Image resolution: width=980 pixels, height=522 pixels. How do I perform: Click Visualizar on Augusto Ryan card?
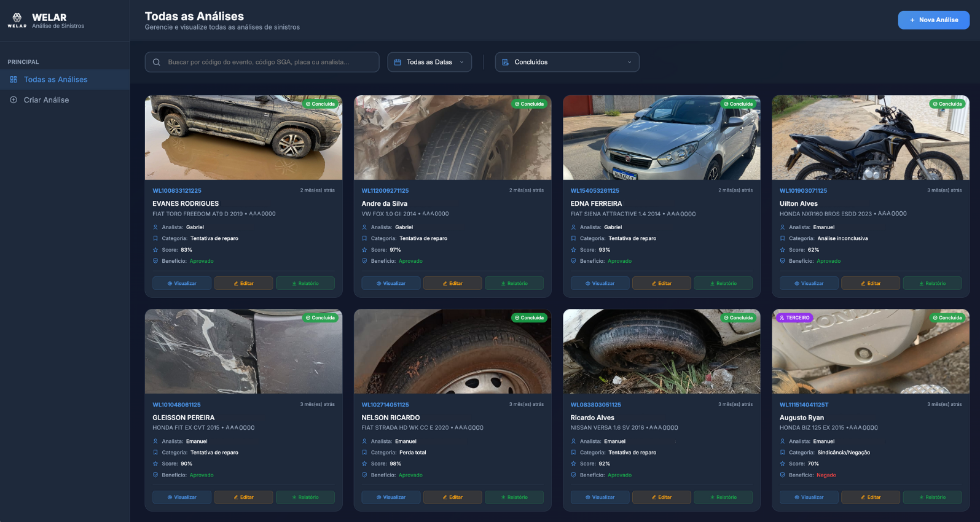809,497
